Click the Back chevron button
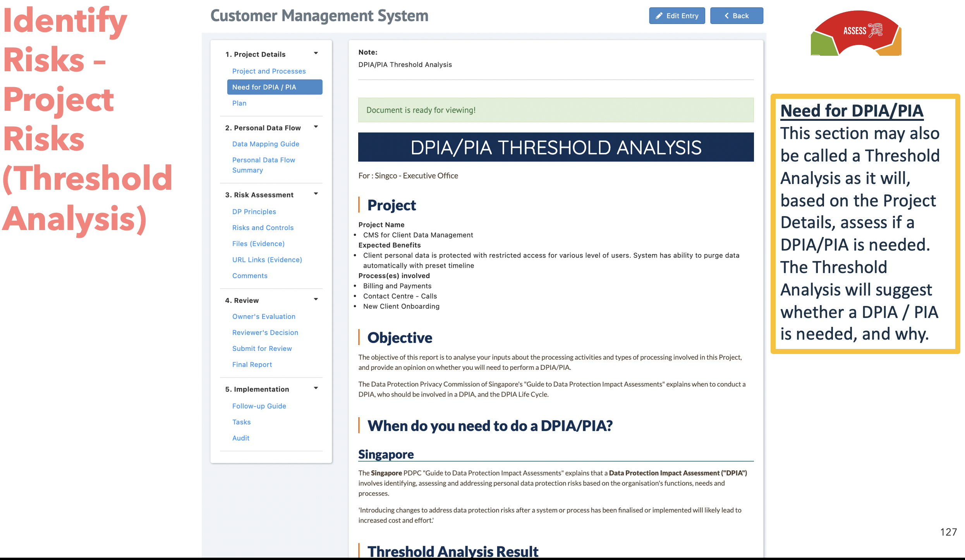965x560 pixels. (736, 16)
